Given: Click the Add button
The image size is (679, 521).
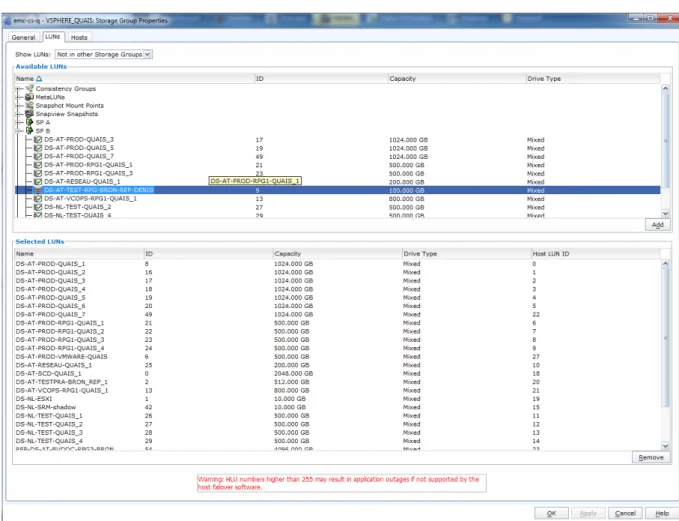Looking at the screenshot, I should [657, 225].
